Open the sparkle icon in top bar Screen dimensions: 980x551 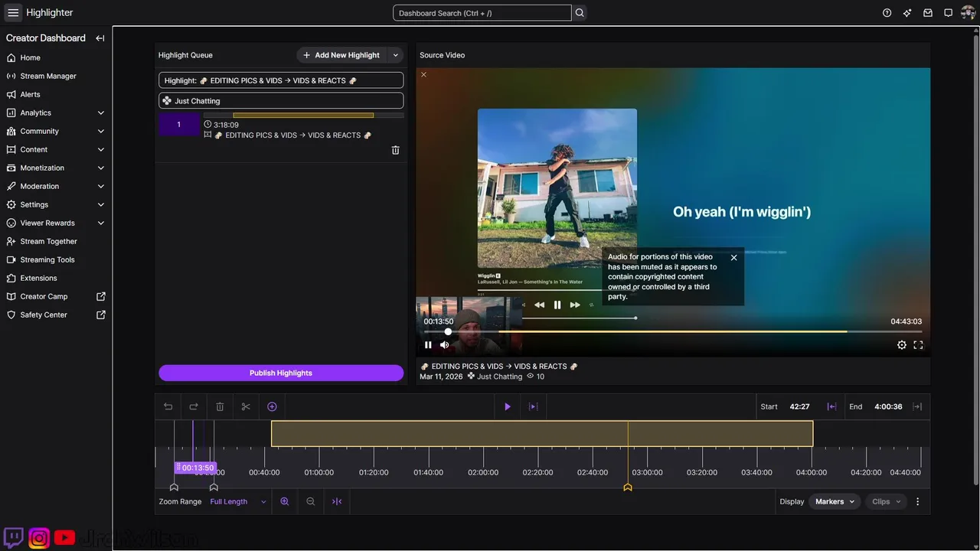[x=907, y=13]
